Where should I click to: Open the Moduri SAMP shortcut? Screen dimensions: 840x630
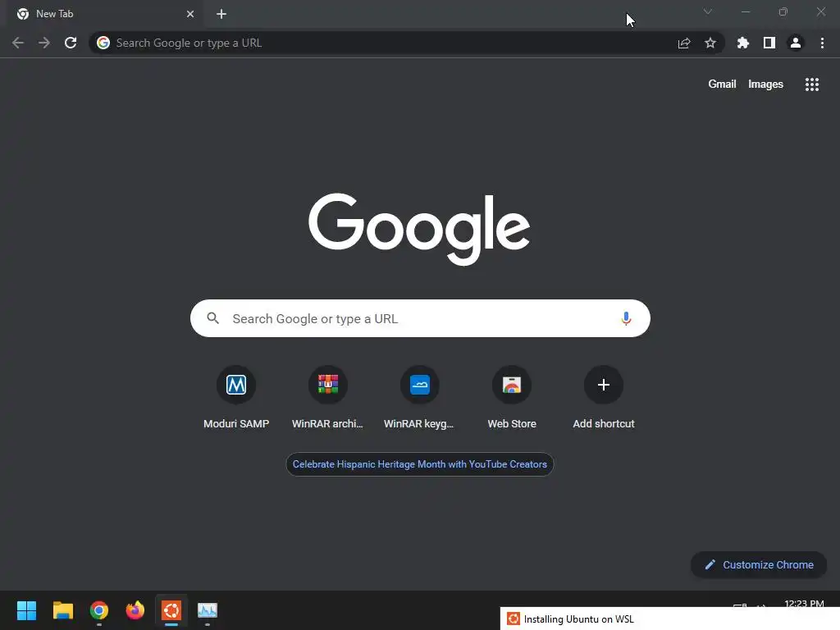point(236,398)
